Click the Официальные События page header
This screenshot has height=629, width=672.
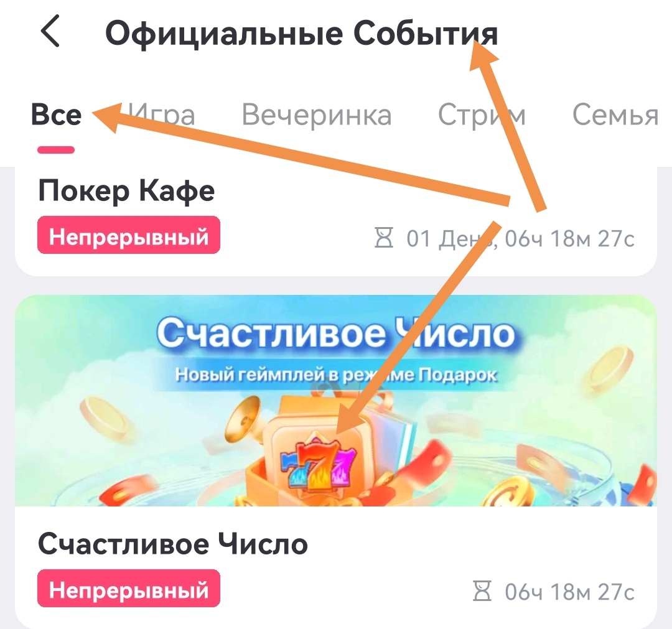click(302, 34)
